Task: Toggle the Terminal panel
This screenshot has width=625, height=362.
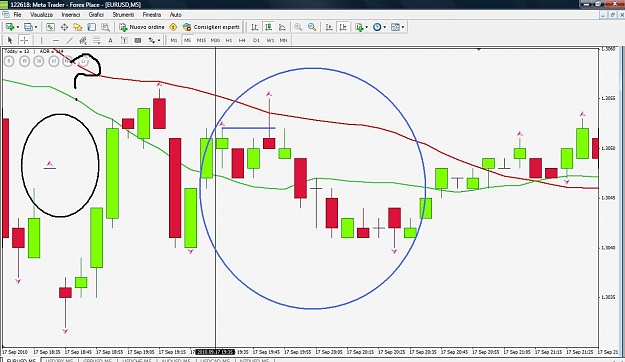Action: click(91, 27)
